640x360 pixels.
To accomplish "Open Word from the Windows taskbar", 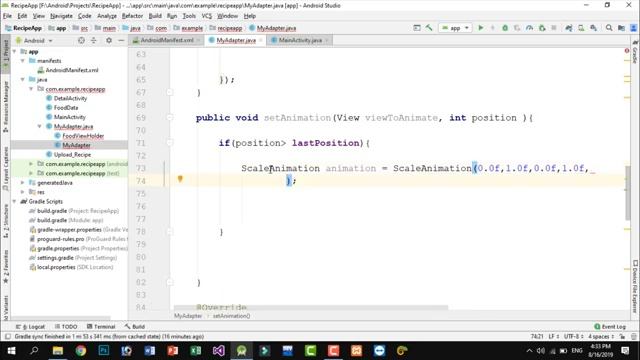I will [149, 350].
